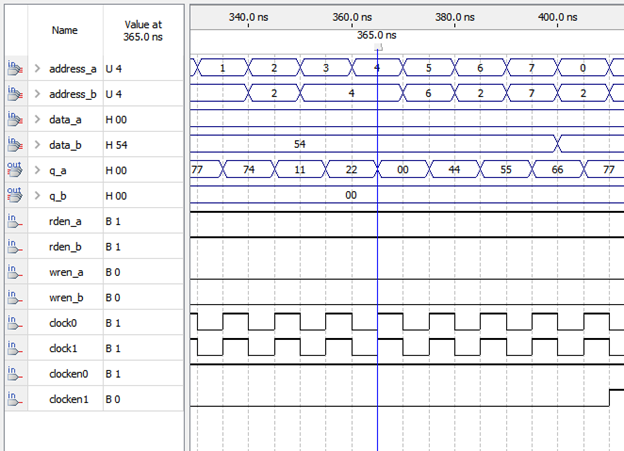The image size is (624, 451).
Task: Click the data_b waveform value 54
Action: (299, 144)
